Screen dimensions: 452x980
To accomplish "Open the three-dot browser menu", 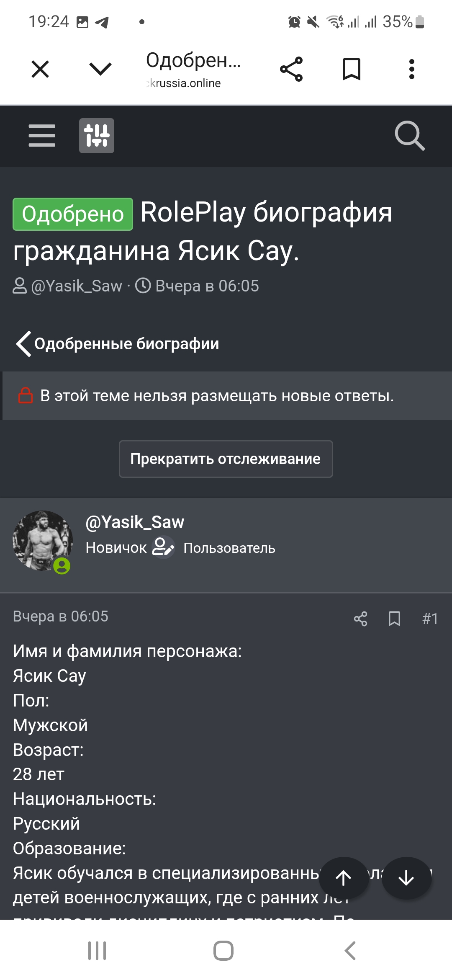I will pos(412,69).
